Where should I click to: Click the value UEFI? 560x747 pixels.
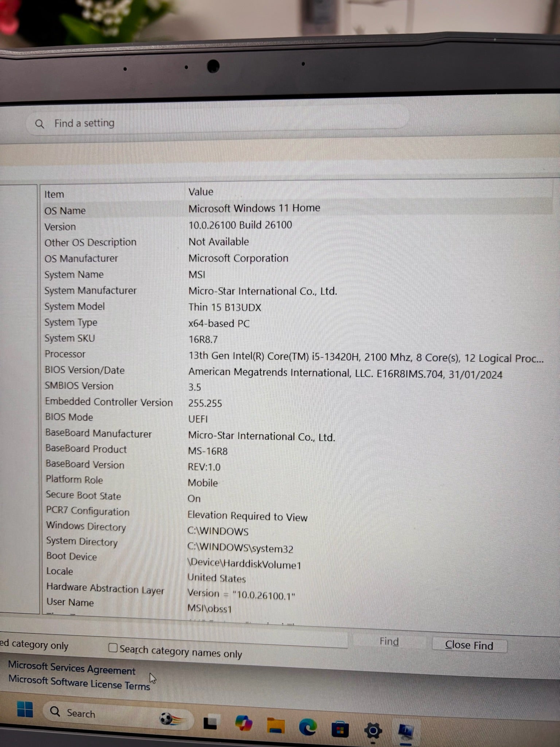[x=198, y=419]
